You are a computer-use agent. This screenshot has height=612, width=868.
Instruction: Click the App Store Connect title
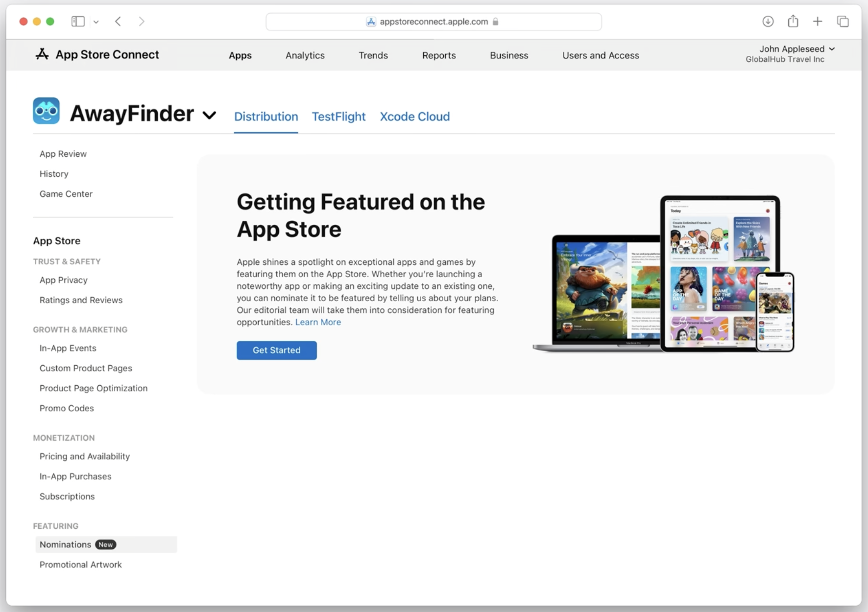(107, 54)
